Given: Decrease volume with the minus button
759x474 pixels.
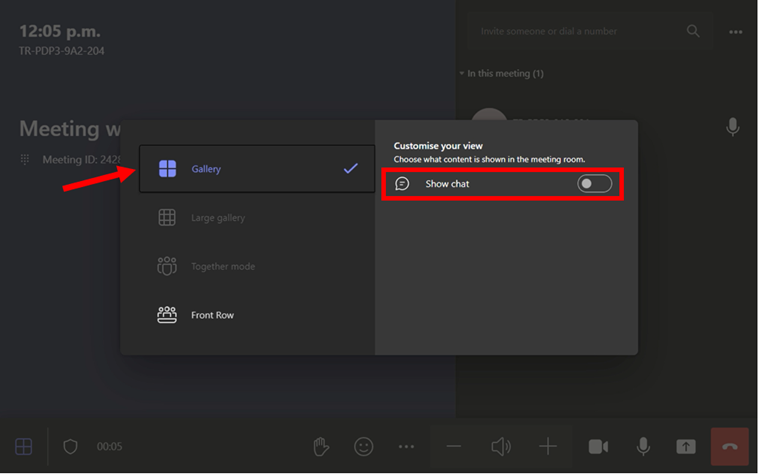Looking at the screenshot, I should [x=454, y=446].
